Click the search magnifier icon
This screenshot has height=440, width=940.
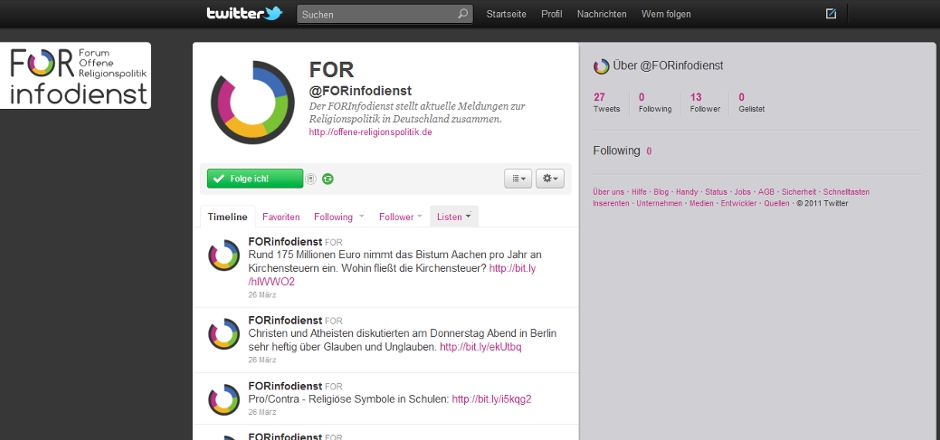coord(463,14)
